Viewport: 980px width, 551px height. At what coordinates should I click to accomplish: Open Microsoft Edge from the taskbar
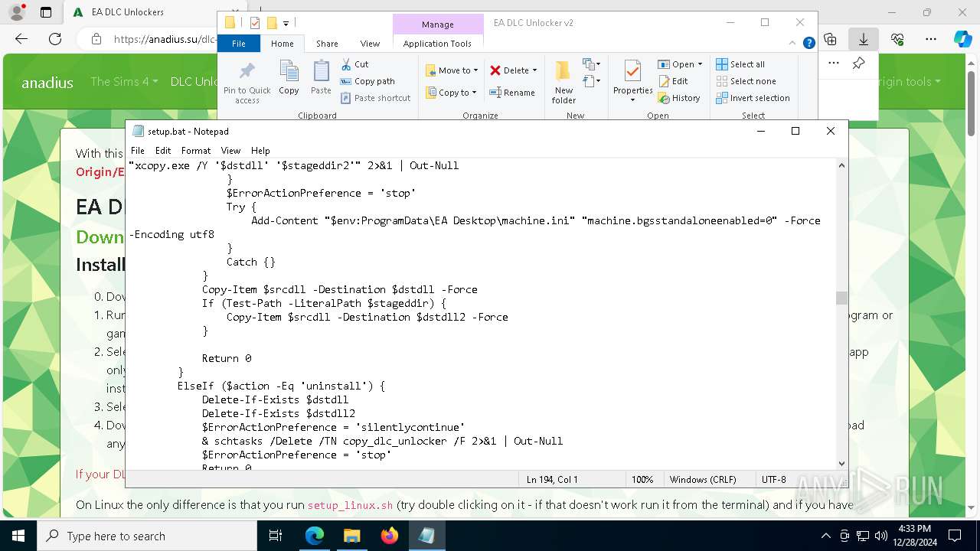315,536
